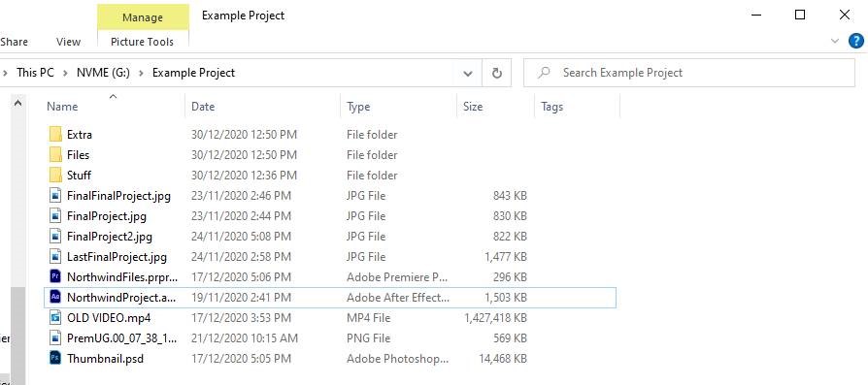This screenshot has width=868, height=385.
Task: Select the file name FinalProject2.jpg
Action: pos(110,237)
